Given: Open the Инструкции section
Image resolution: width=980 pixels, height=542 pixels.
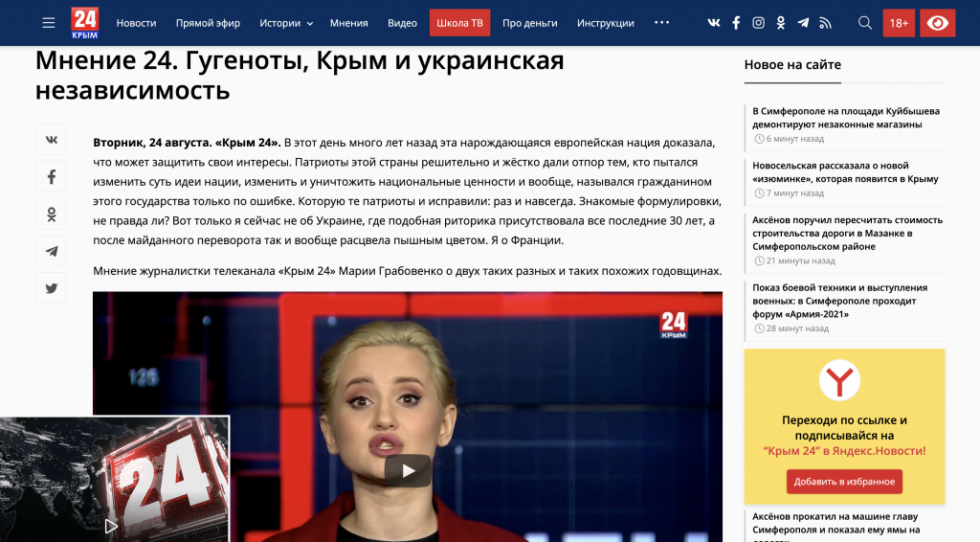Looking at the screenshot, I should (605, 23).
